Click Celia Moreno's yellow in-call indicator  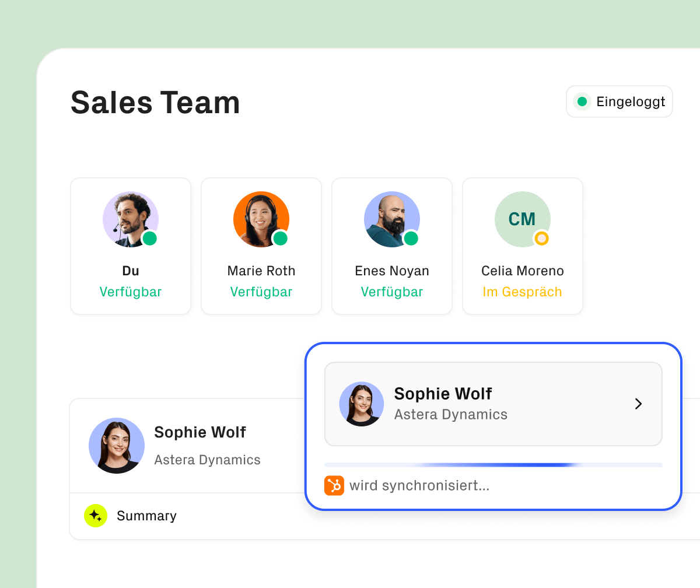tap(542, 238)
